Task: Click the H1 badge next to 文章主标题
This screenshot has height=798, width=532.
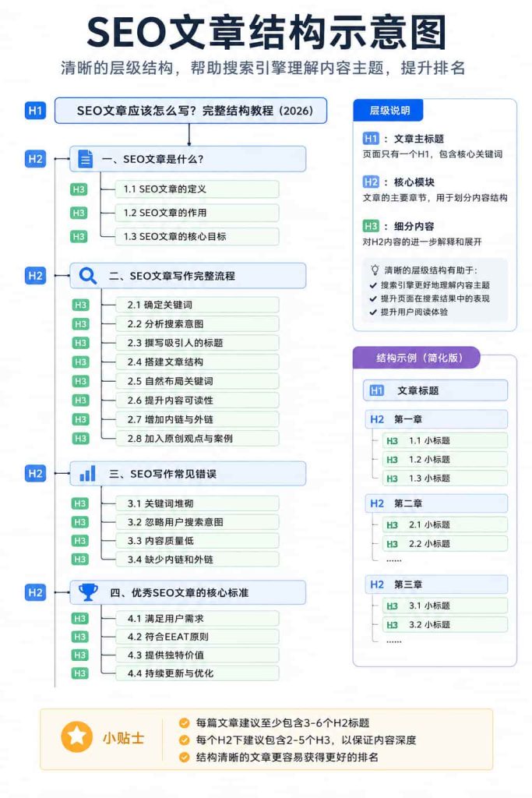Action: tap(371, 139)
